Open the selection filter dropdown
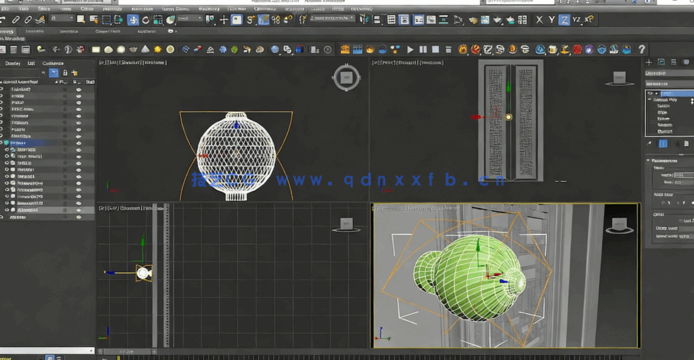 [62, 19]
